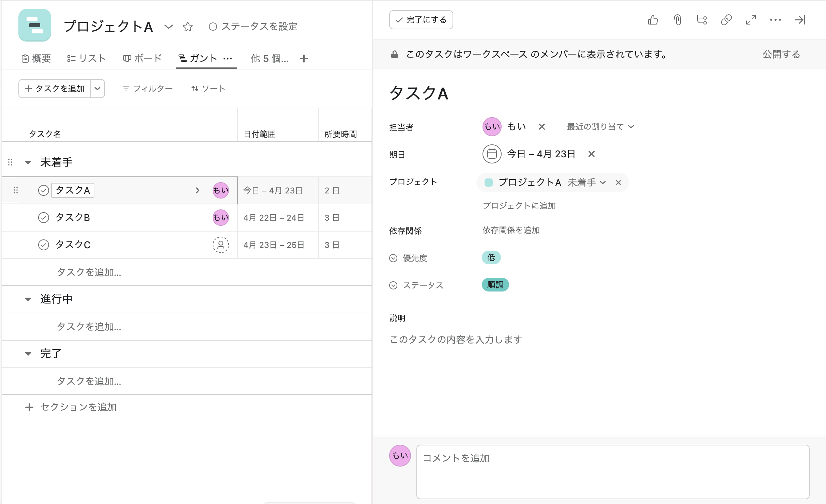Collapse the 進行中 section

28,299
